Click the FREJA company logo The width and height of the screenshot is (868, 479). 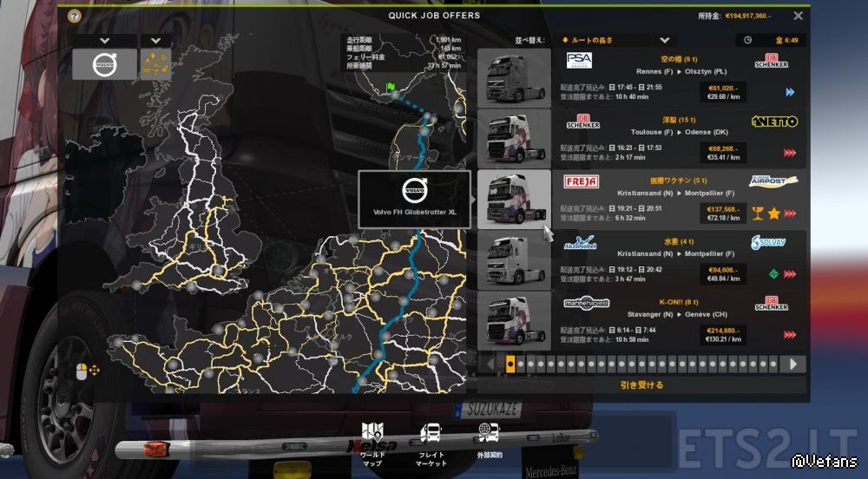582,181
